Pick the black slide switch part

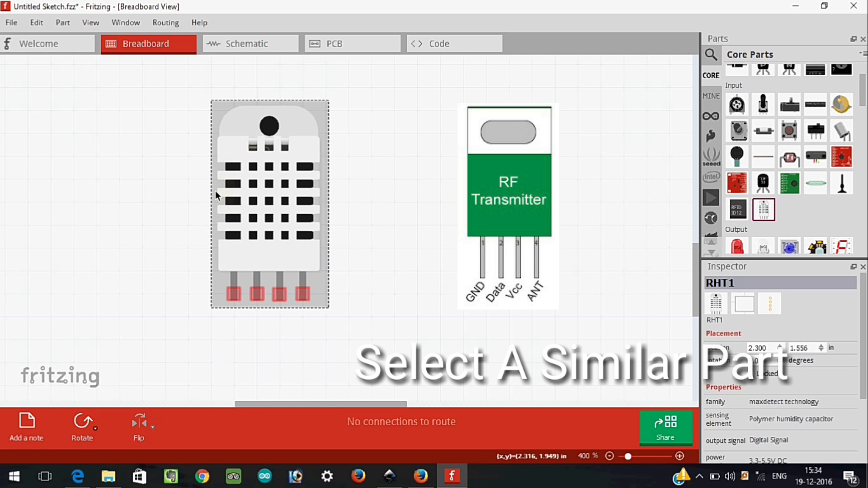pos(816,131)
